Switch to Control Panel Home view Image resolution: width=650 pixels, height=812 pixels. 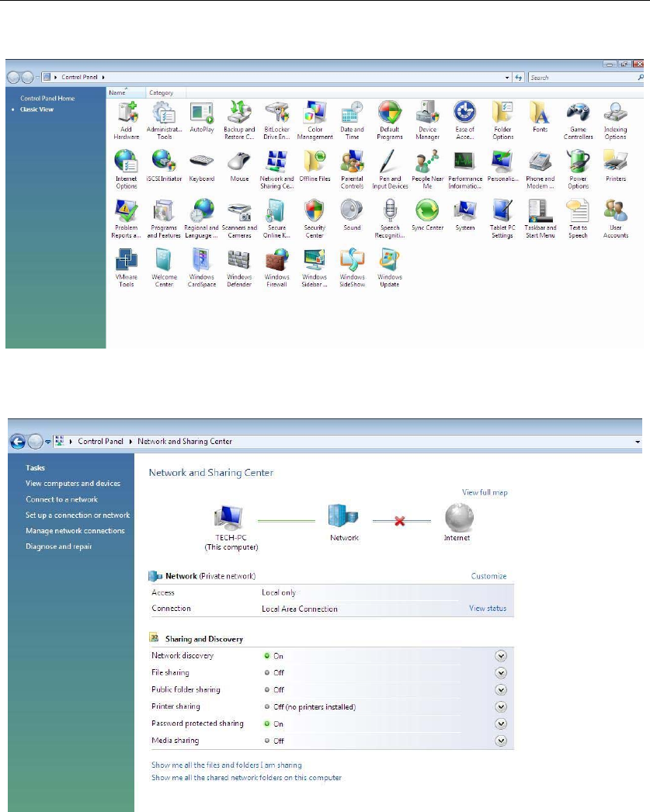[47, 99]
